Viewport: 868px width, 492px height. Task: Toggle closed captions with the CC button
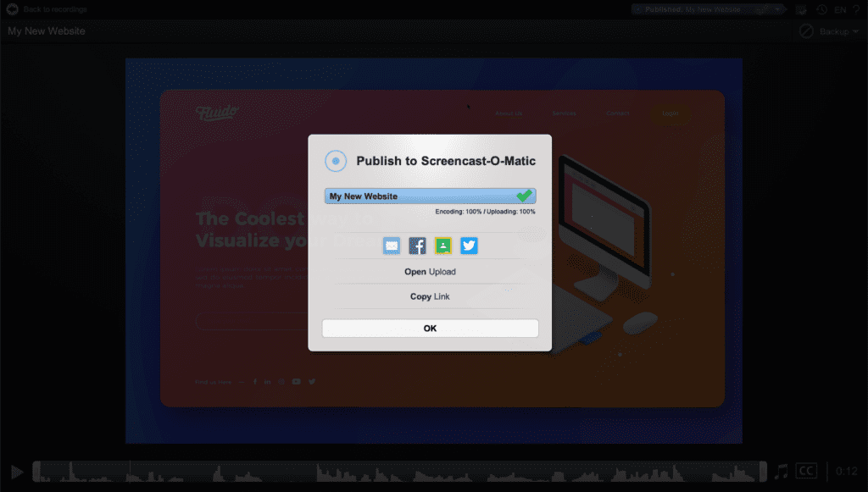pos(806,471)
